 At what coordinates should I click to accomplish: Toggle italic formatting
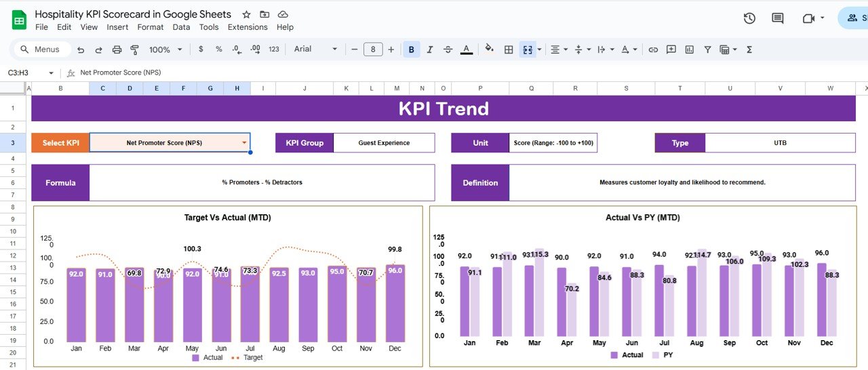point(429,49)
